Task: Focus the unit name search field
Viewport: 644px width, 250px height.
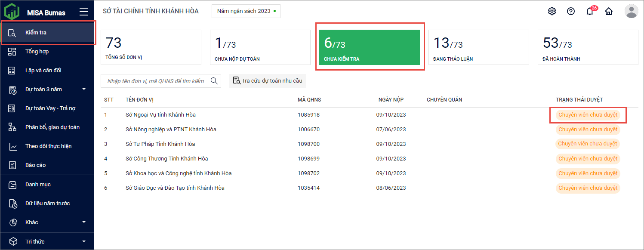Action: click(155, 81)
